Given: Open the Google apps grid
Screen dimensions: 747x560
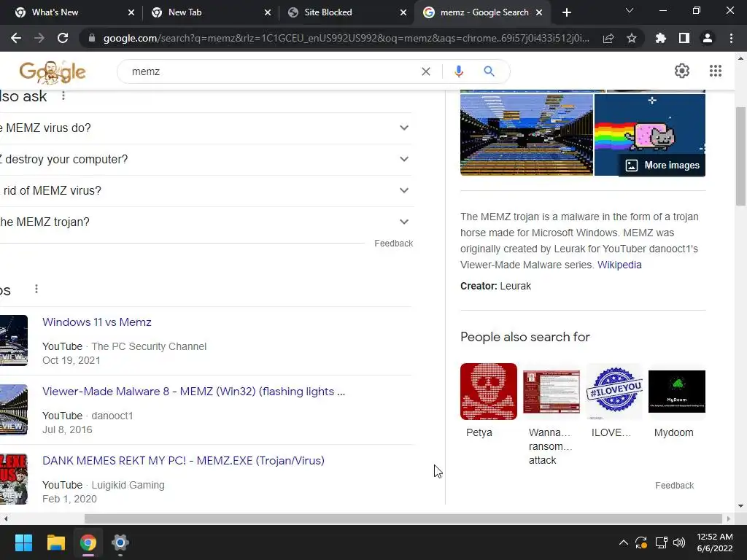Looking at the screenshot, I should click(716, 71).
